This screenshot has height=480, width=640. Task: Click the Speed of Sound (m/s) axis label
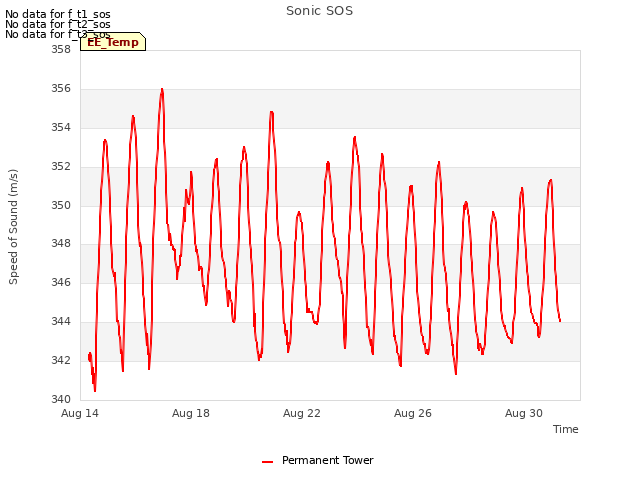pos(13,227)
